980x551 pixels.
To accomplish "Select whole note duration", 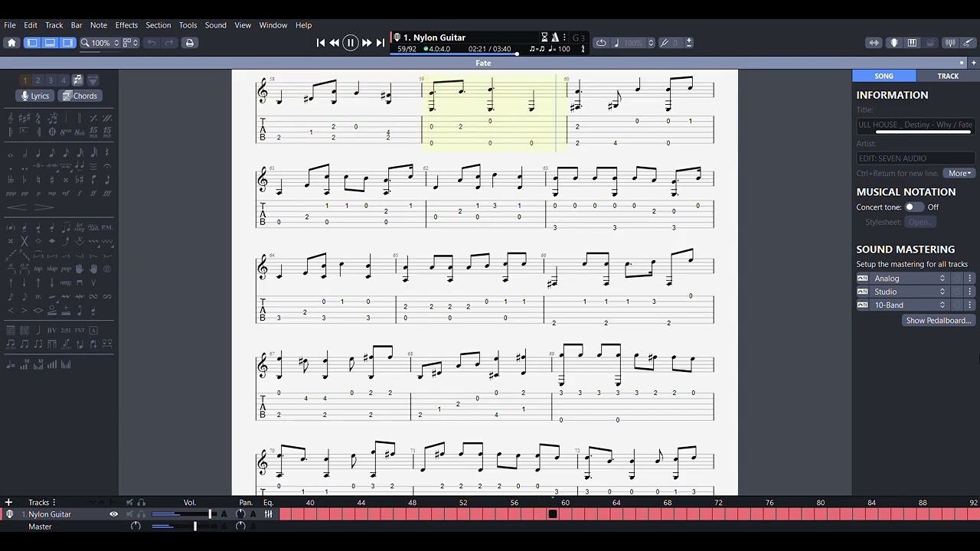I will [x=11, y=154].
